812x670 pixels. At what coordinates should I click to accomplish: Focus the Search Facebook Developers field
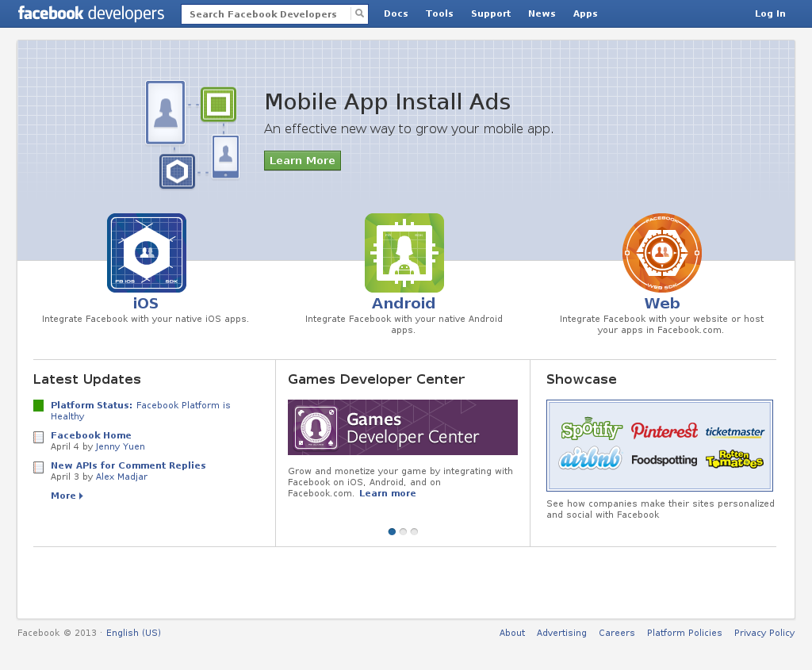coord(266,14)
